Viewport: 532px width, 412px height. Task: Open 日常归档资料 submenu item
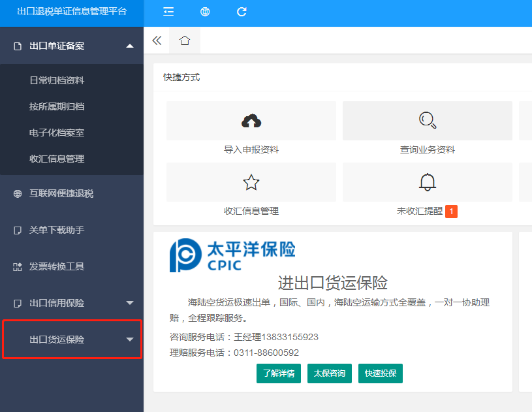(57, 80)
